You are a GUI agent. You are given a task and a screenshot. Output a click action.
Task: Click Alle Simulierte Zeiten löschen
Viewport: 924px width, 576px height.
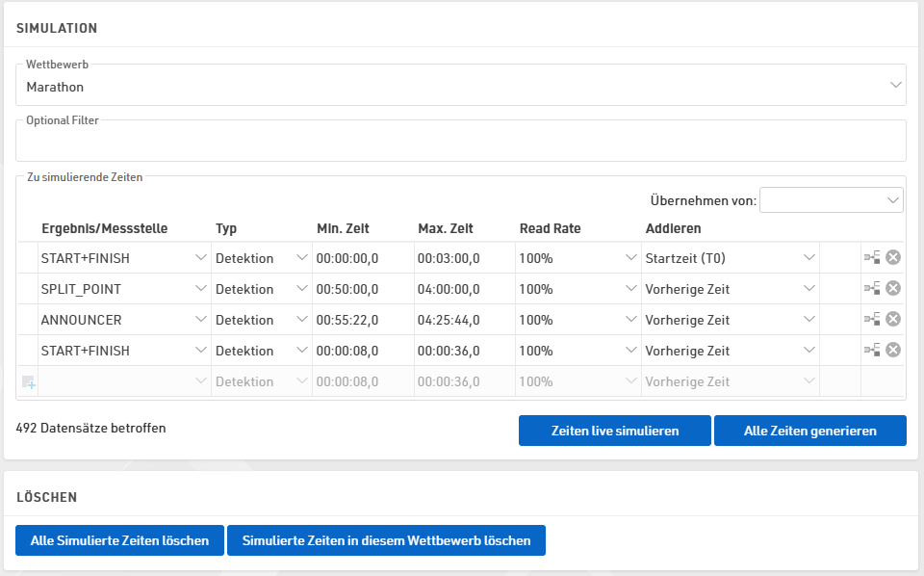tap(119, 540)
